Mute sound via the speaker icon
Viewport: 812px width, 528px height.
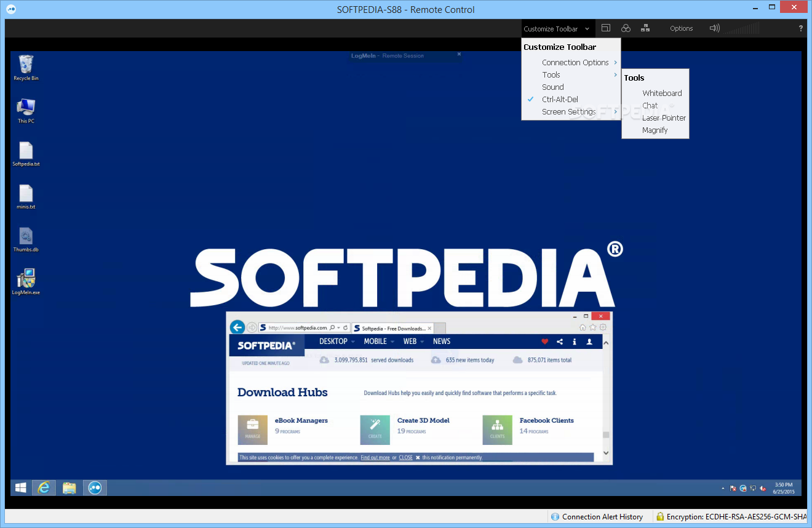point(714,28)
